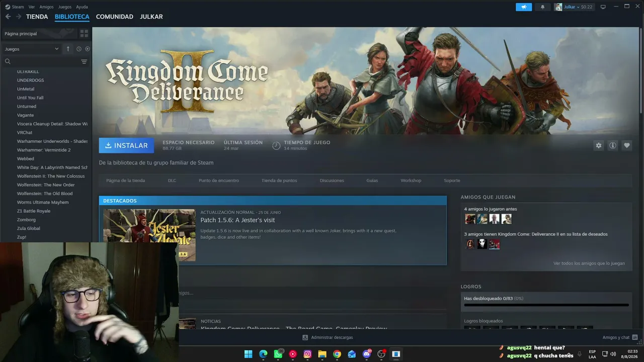
Task: Open the Workshop link
Action: (411, 180)
